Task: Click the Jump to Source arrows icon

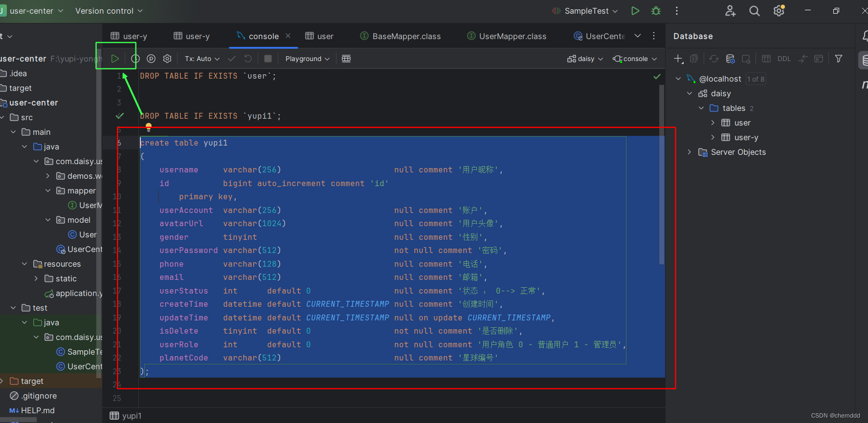Action: click(802, 59)
